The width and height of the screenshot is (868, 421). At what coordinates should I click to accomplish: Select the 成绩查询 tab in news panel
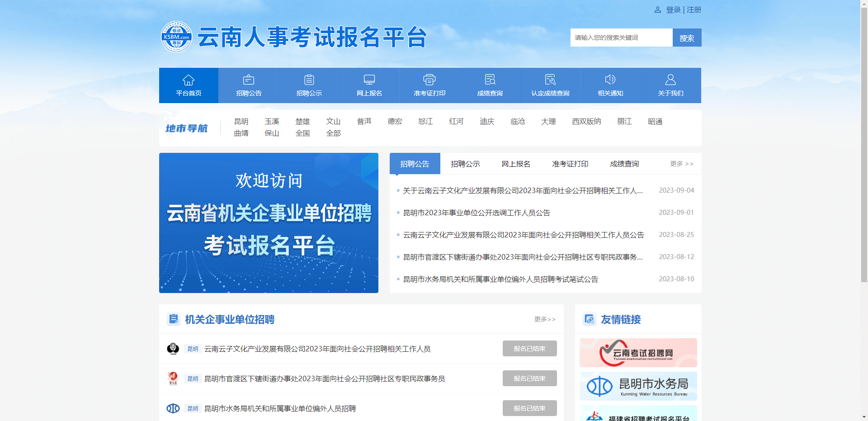click(x=624, y=164)
